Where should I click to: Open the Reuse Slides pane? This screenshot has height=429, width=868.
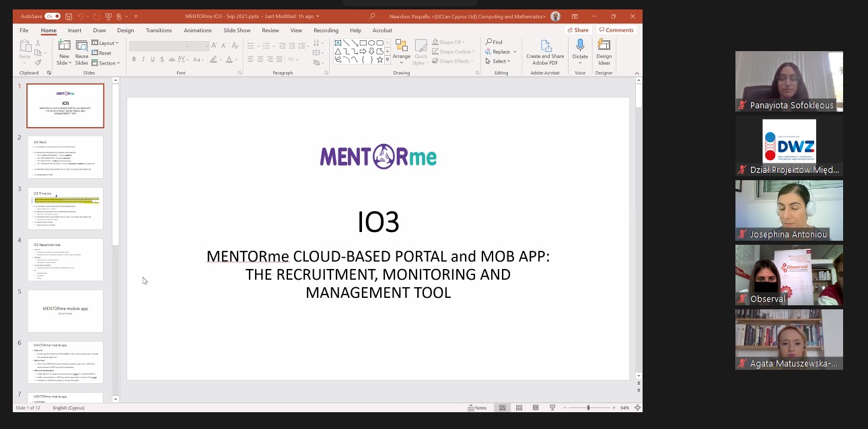(x=82, y=53)
